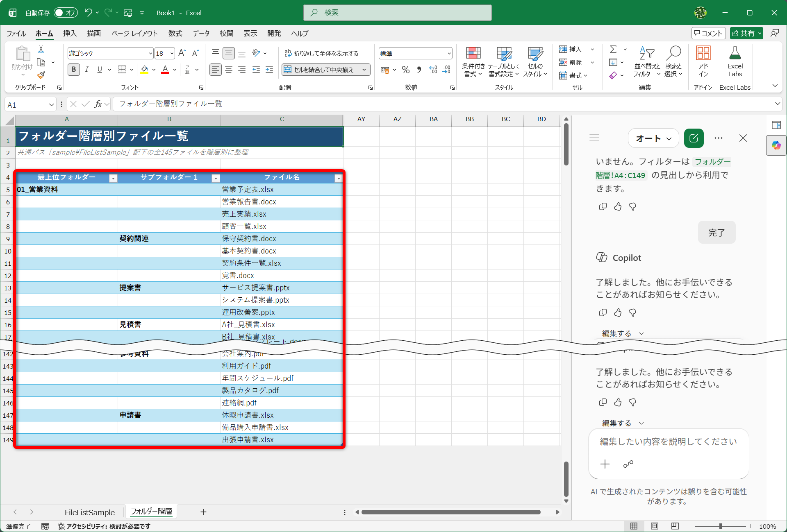
Task: Select cell 営業予定表.xlsx
Action: coord(282,190)
